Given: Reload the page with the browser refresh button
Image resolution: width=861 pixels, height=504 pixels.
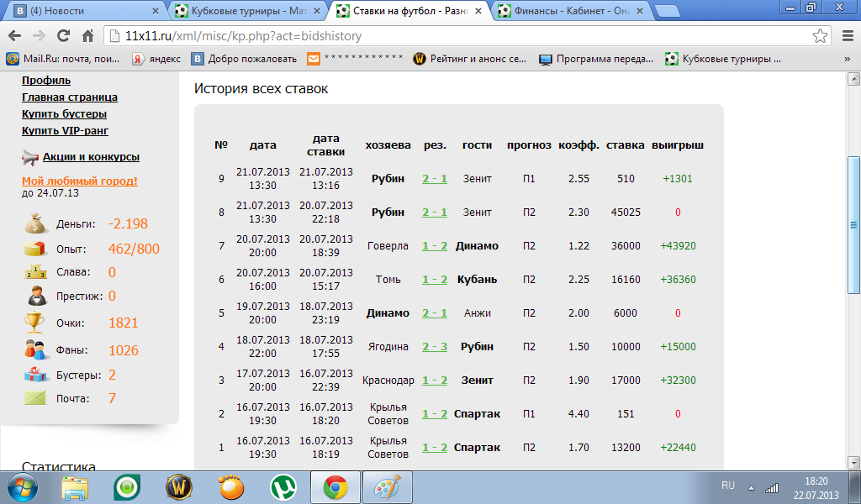Looking at the screenshot, I should [63, 36].
